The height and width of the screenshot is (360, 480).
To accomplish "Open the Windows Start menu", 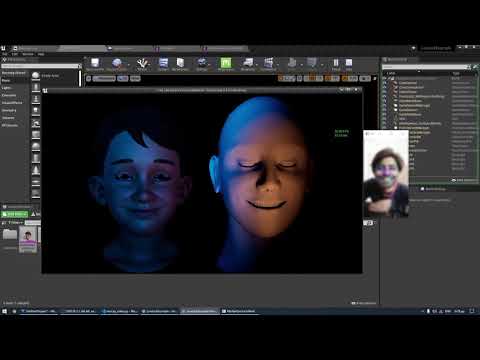I will [x=4, y=311].
